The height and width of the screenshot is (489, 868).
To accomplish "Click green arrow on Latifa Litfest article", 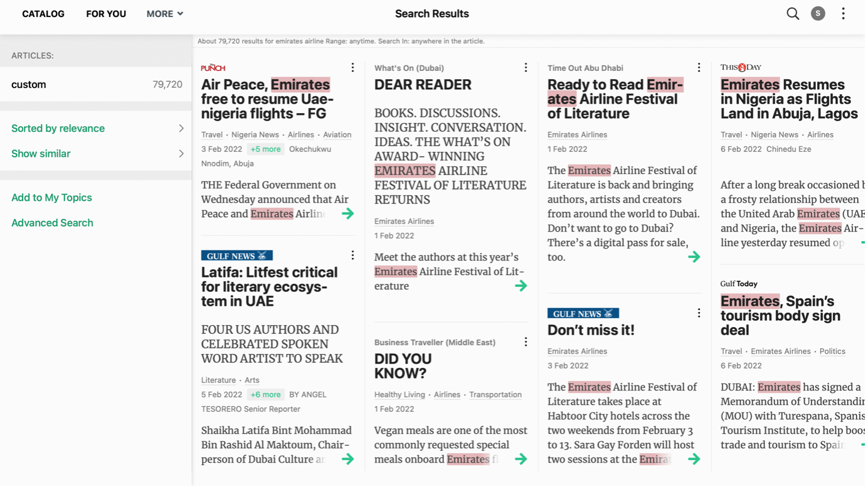I will click(348, 459).
